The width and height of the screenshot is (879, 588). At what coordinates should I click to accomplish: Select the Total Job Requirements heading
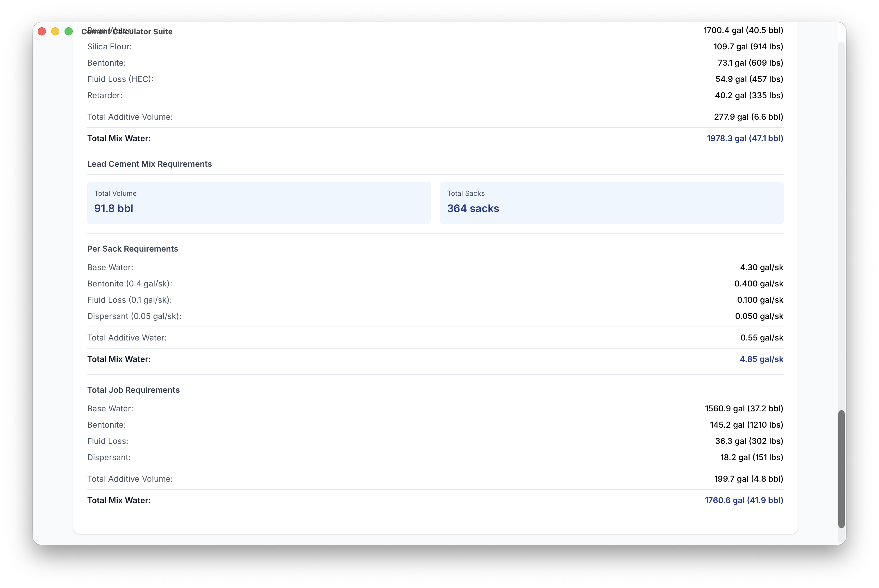point(133,390)
